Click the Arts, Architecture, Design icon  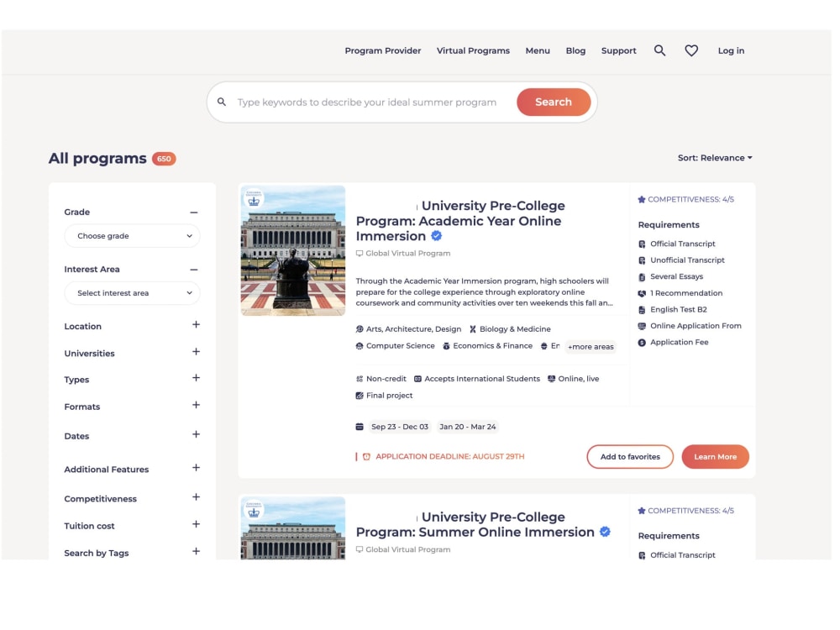click(360, 329)
